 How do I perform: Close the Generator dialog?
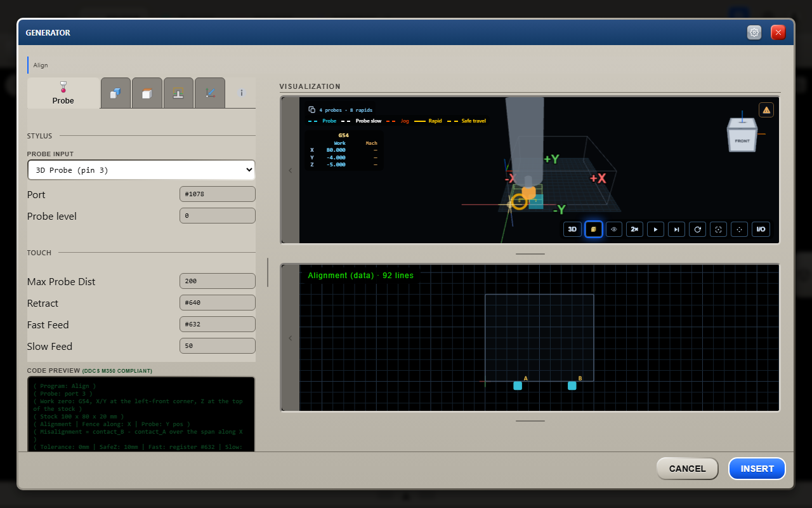(x=778, y=32)
